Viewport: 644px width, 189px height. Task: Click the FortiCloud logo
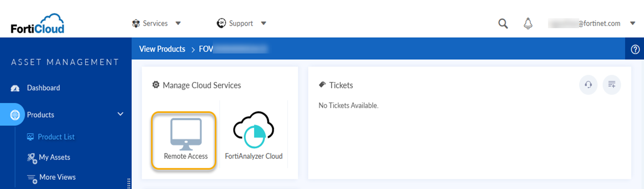coord(37,23)
